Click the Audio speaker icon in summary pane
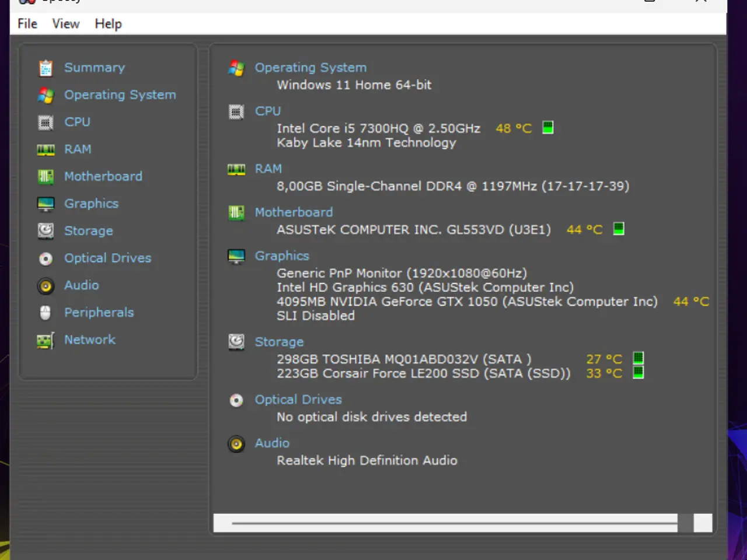 click(236, 444)
